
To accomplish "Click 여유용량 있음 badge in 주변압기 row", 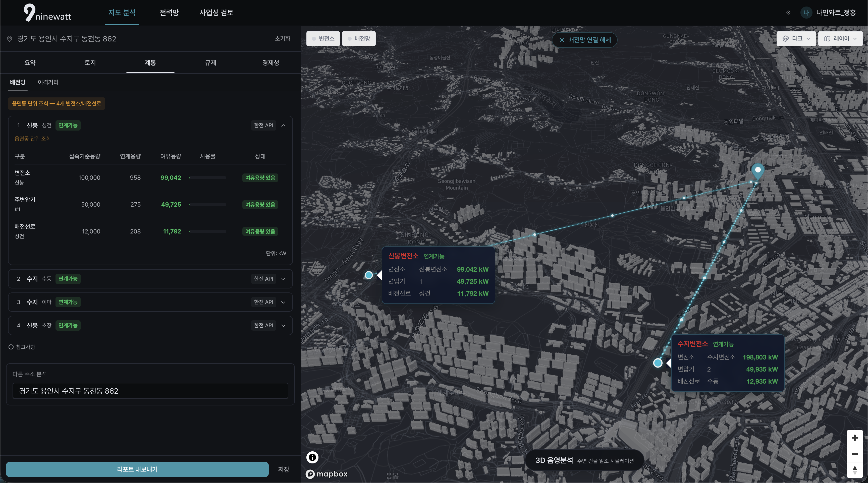I will [x=260, y=204].
